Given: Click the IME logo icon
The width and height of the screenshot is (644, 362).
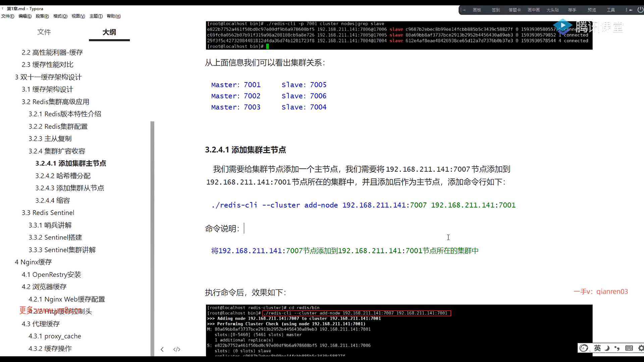Looking at the screenshot, I should (x=584, y=348).
